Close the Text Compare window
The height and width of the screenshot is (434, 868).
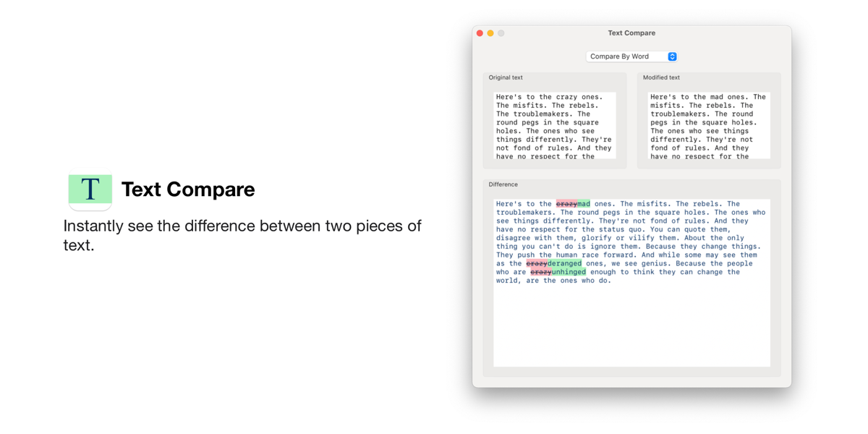tap(480, 33)
